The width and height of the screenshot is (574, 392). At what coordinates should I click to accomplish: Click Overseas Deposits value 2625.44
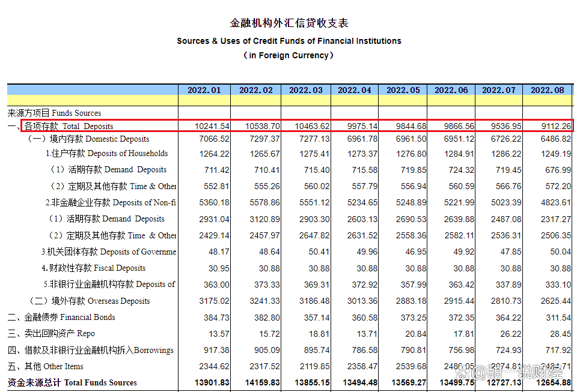556,301
